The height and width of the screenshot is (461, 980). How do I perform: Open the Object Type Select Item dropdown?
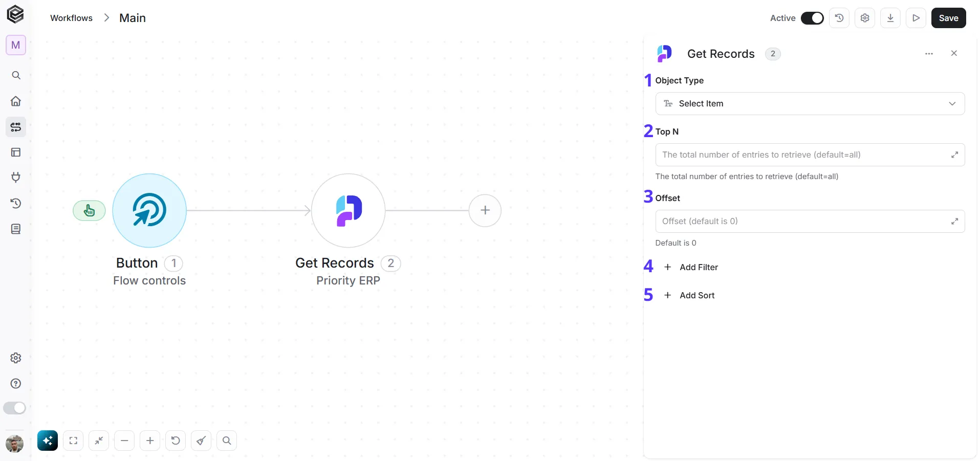pos(810,103)
